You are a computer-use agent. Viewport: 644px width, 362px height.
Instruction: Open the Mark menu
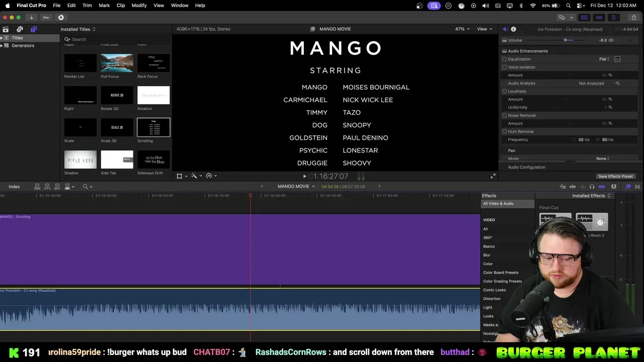pos(104,6)
